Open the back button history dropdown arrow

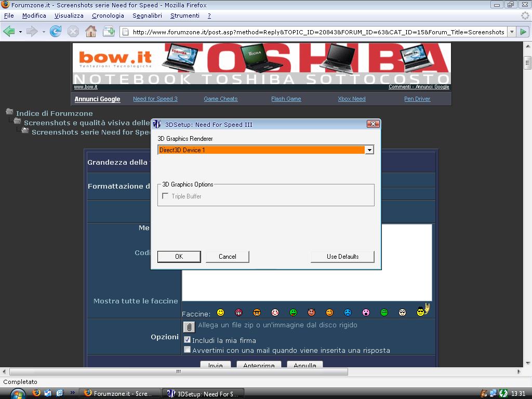point(20,32)
